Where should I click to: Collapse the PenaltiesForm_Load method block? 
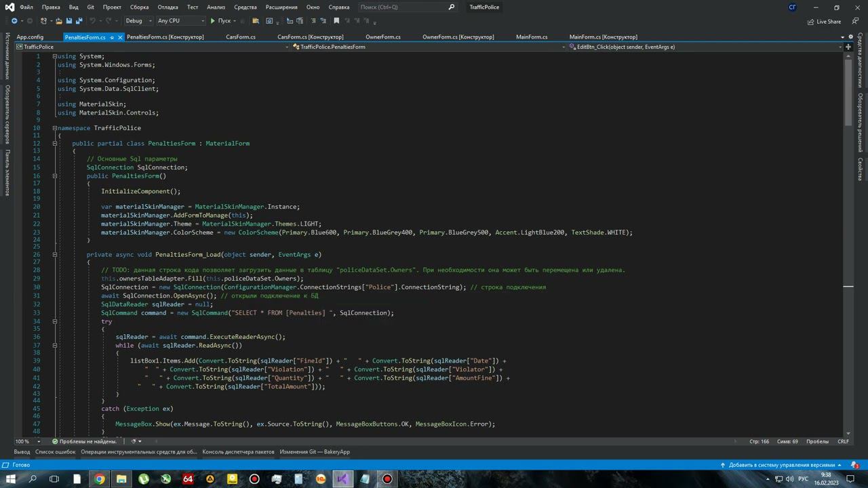click(x=55, y=255)
